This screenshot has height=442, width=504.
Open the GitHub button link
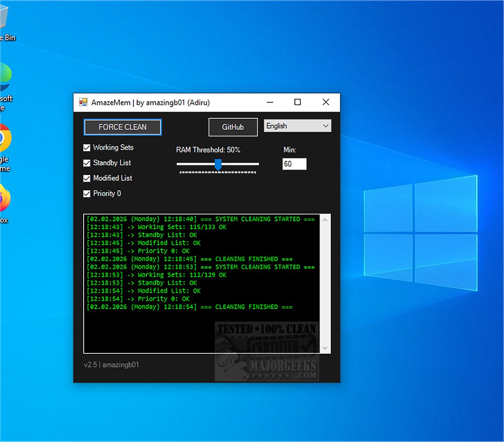pos(233,127)
